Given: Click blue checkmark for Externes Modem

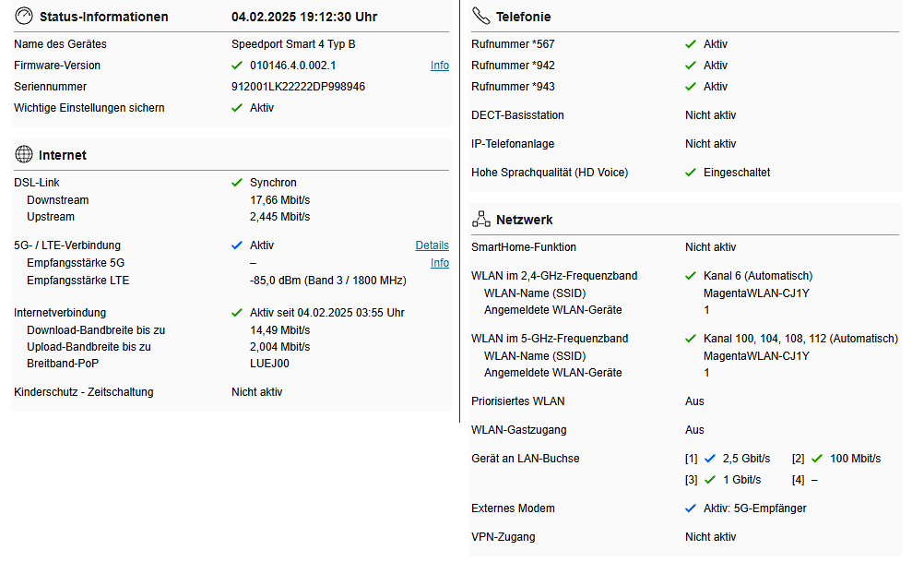Looking at the screenshot, I should (691, 508).
